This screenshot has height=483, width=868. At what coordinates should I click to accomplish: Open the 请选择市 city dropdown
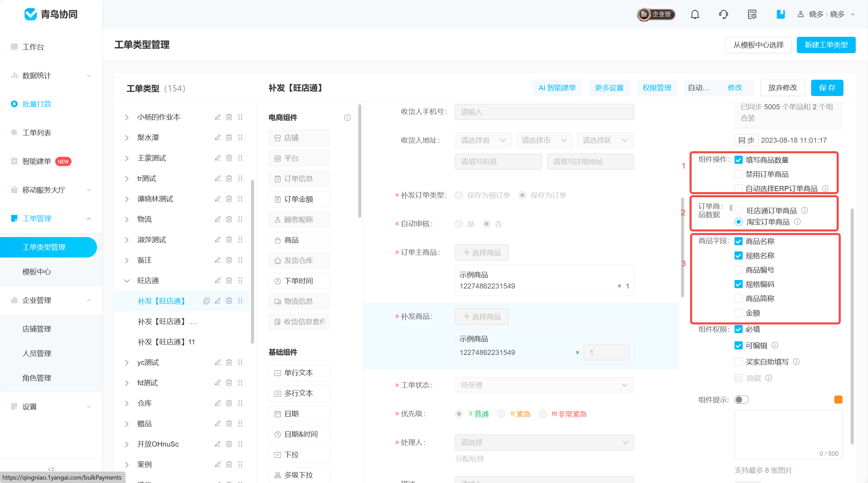[x=544, y=140]
